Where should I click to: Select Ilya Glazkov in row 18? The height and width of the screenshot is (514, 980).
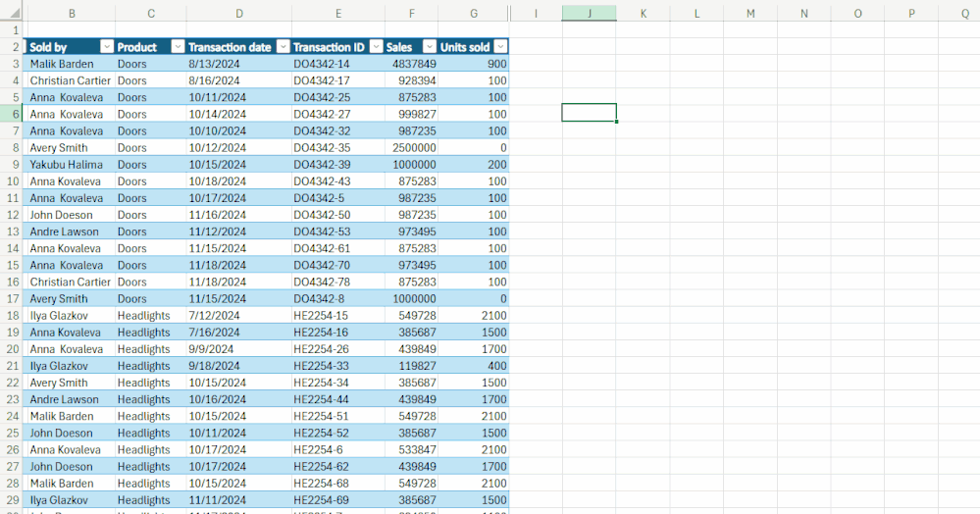[x=70, y=315]
